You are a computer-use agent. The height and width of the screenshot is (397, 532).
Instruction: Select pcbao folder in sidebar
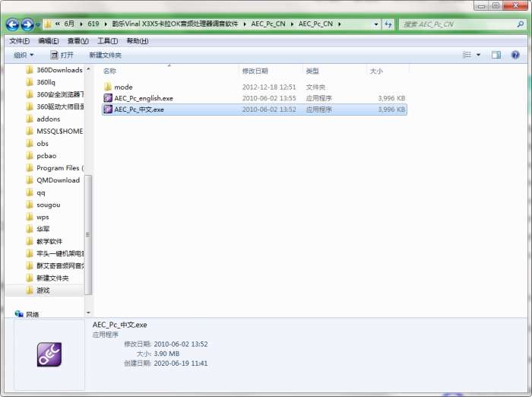41,156
